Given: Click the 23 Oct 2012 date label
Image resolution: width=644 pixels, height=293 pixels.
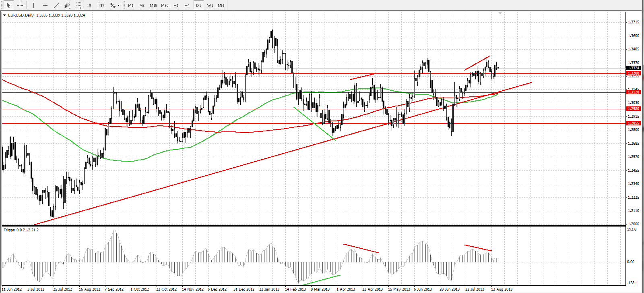Looking at the screenshot, I should 167,289.
